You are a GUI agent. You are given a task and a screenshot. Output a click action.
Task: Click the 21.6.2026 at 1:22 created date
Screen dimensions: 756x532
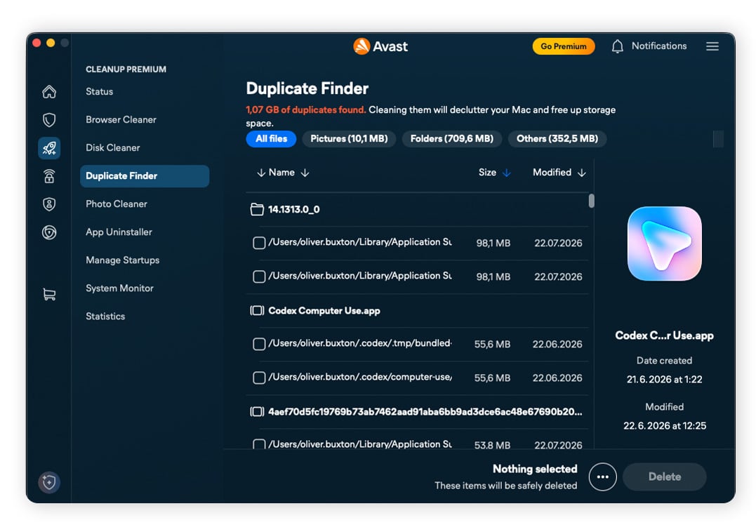coord(664,379)
